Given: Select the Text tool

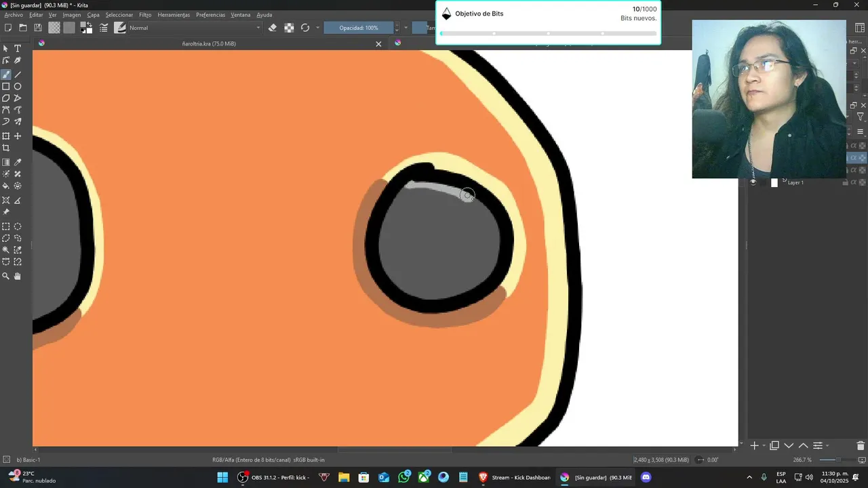Looking at the screenshot, I should 18,48.
